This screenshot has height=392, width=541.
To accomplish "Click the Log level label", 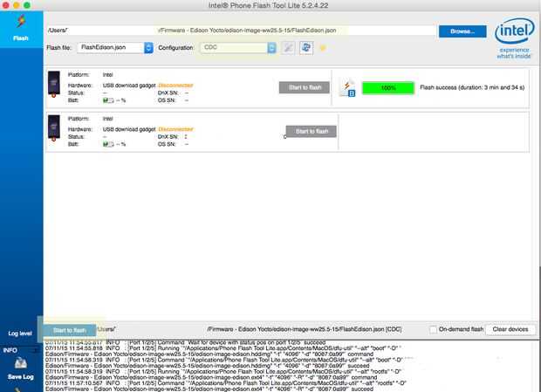I will pos(20,334).
